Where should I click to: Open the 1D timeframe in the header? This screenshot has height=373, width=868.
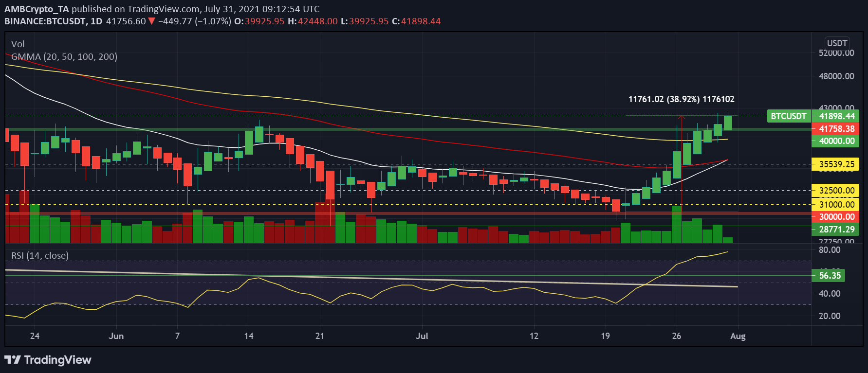96,21
